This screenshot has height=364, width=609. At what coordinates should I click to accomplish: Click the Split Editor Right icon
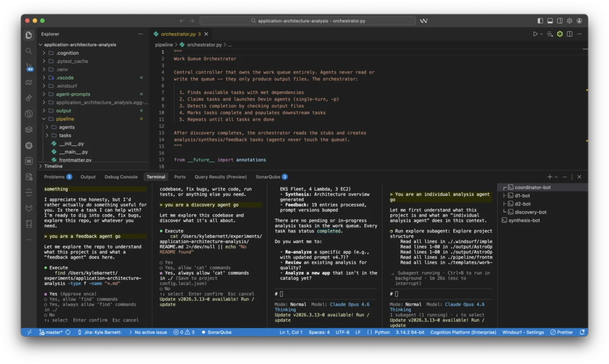[x=570, y=34]
